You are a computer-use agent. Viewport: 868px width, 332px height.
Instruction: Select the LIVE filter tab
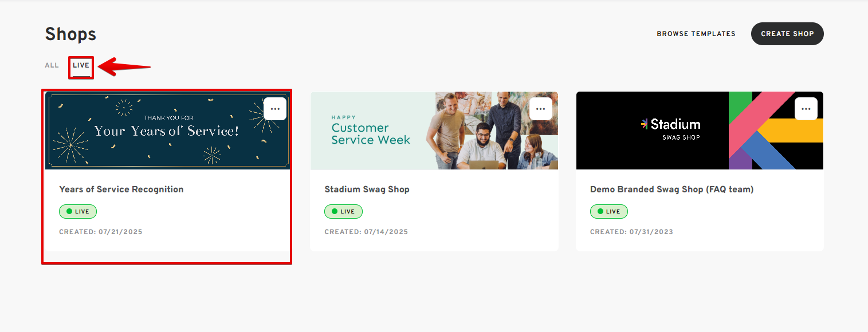(x=81, y=66)
